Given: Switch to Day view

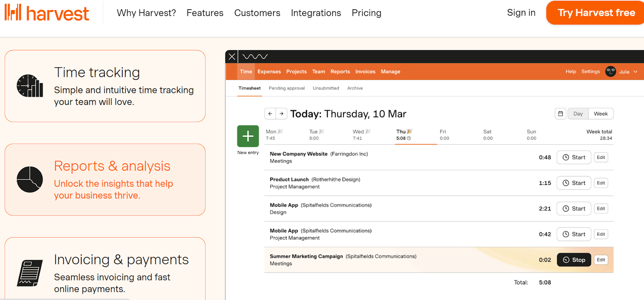Looking at the screenshot, I should pos(578,114).
